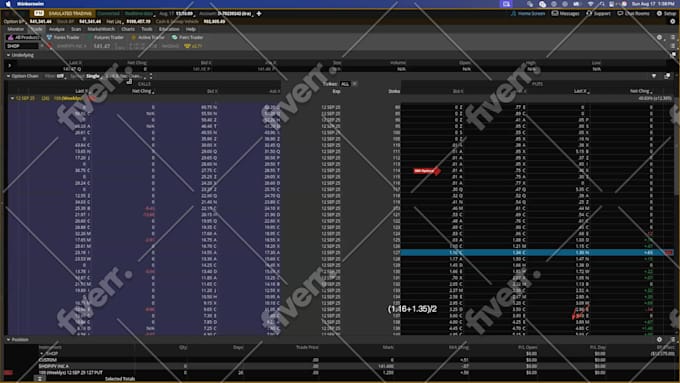Collapse the Underlying section
Screen dimensions: 680x383
tap(8, 55)
